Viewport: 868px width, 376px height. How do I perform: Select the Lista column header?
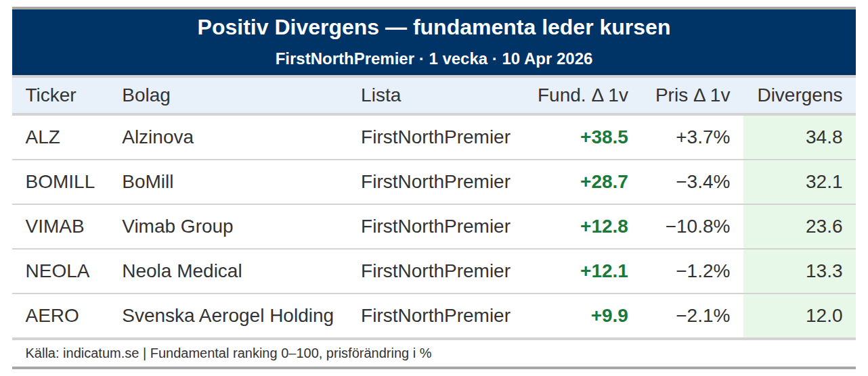[381, 95]
